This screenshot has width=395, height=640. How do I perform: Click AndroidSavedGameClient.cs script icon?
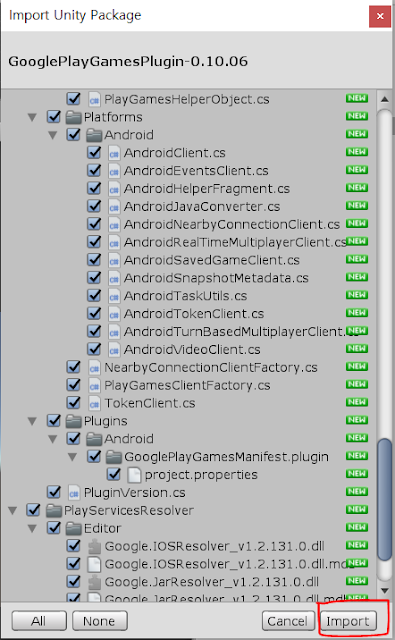pos(114,260)
